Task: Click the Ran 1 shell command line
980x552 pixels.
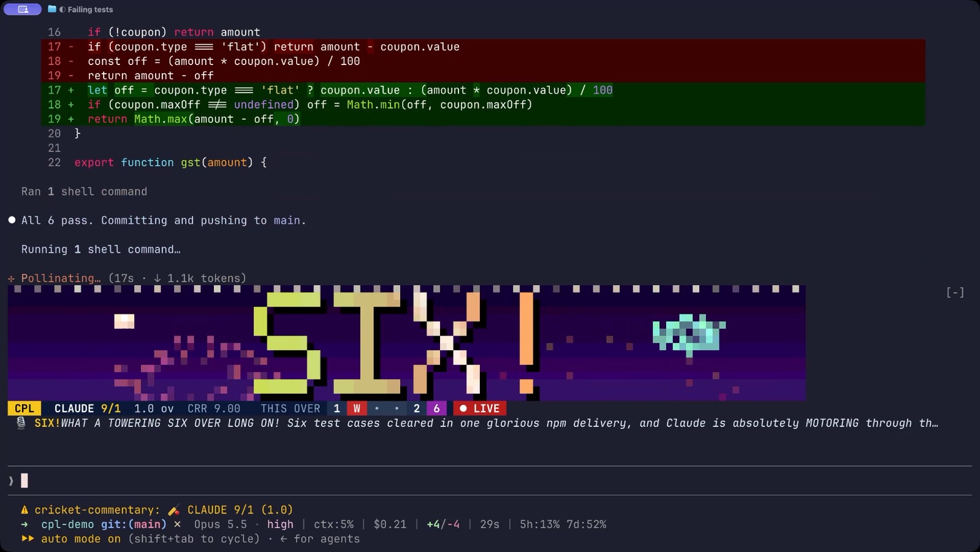Action: pos(84,191)
